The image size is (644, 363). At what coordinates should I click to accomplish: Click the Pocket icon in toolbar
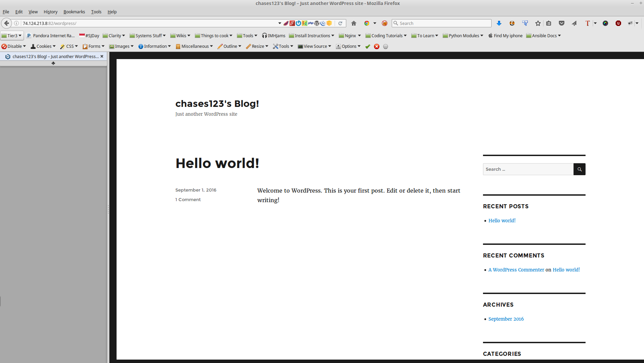pyautogui.click(x=561, y=23)
